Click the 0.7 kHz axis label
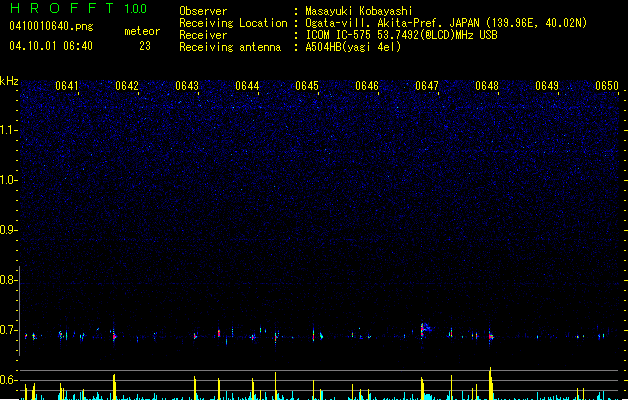 (8, 330)
